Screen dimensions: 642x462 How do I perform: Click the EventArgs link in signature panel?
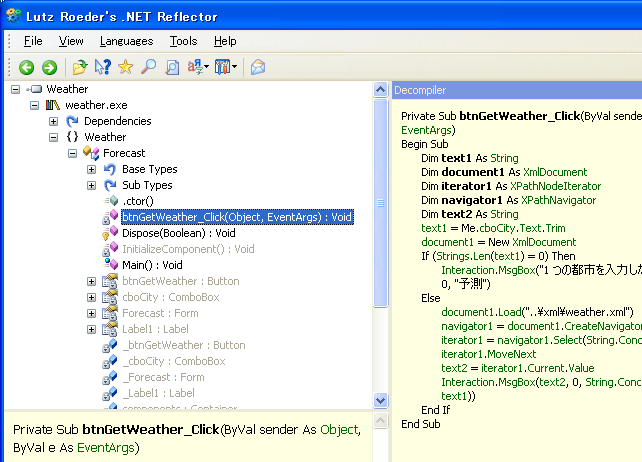click(x=106, y=448)
